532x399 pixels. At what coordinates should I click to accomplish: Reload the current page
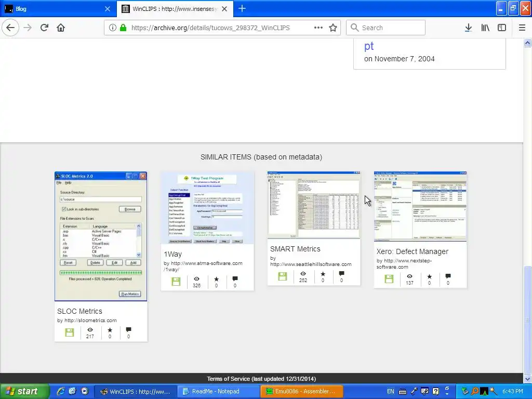[45, 28]
